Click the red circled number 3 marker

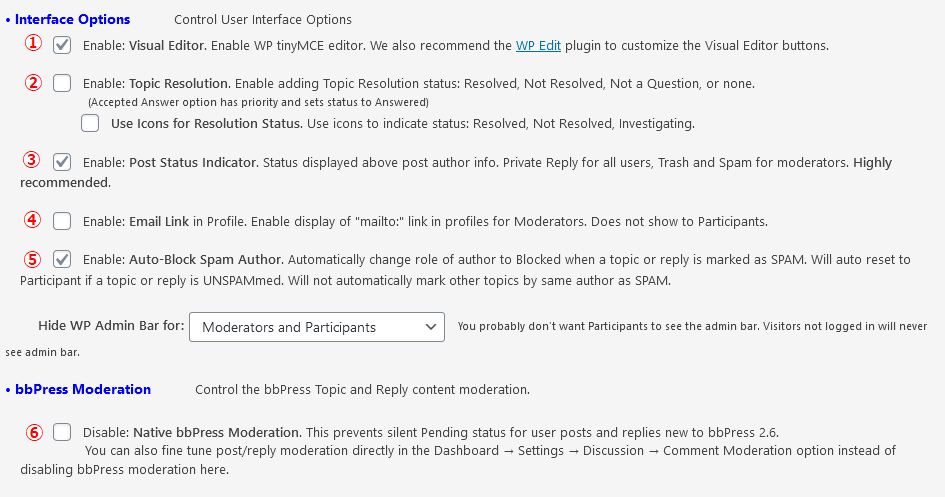[x=32, y=160]
